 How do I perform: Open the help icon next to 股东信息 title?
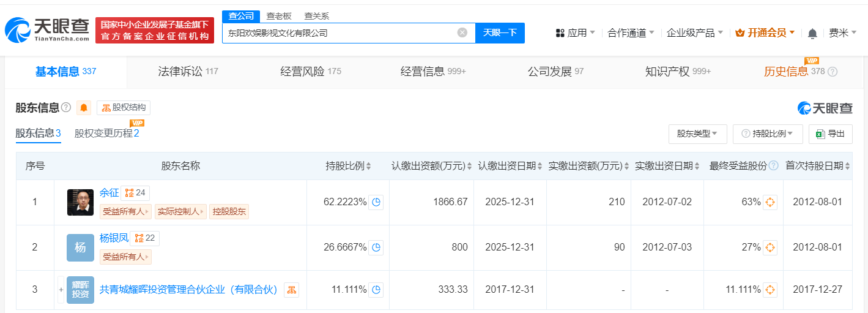tap(66, 108)
